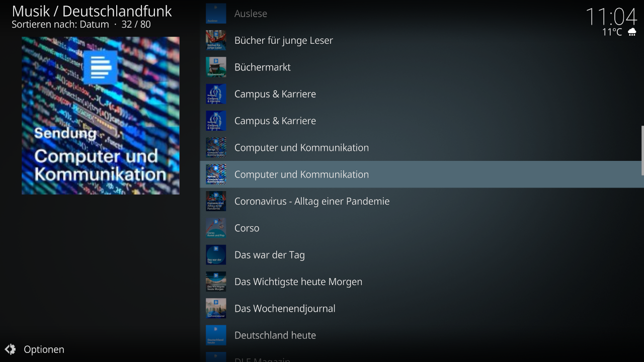The height and width of the screenshot is (362, 644).
Task: Open Coronavirus - Alltag einer Pandemie
Action: [x=311, y=201]
